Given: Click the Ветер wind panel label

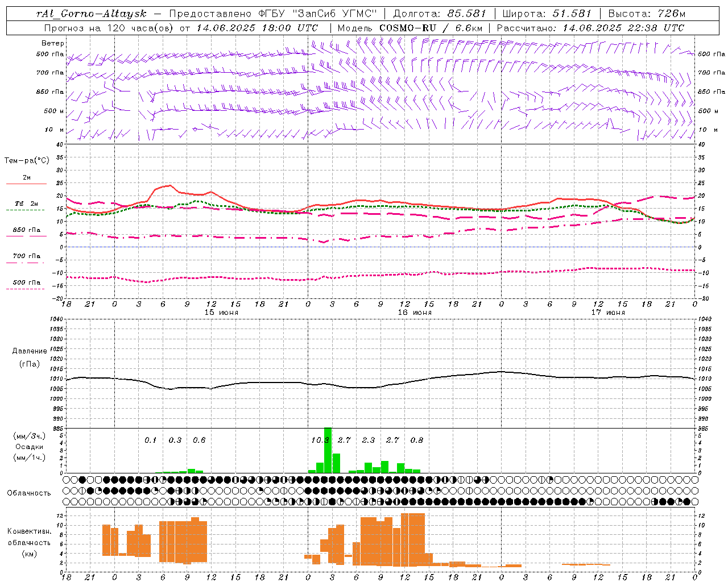Looking at the screenshot, I should (53, 43).
